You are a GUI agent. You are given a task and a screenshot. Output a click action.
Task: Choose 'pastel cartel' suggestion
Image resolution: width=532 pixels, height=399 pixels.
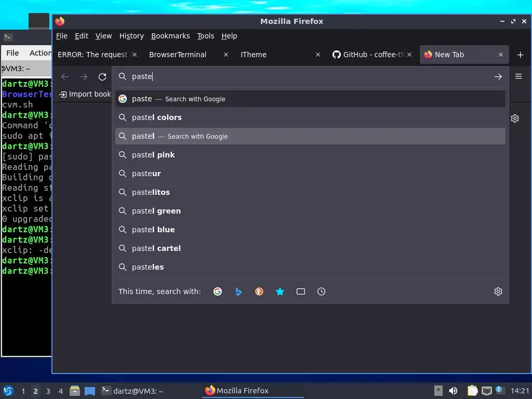(x=310, y=248)
